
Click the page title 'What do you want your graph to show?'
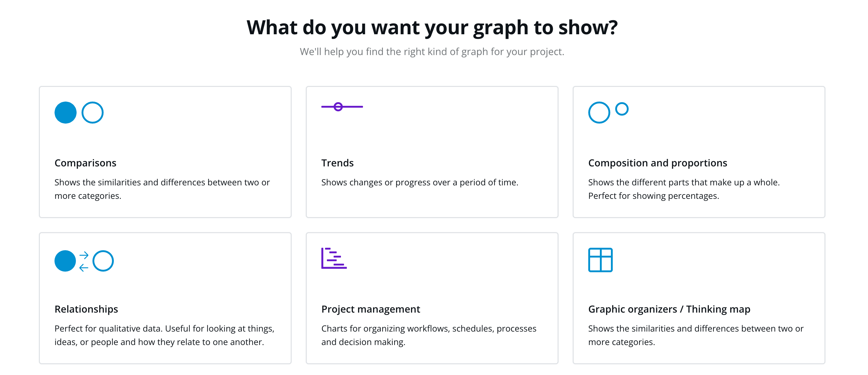pyautogui.click(x=432, y=27)
